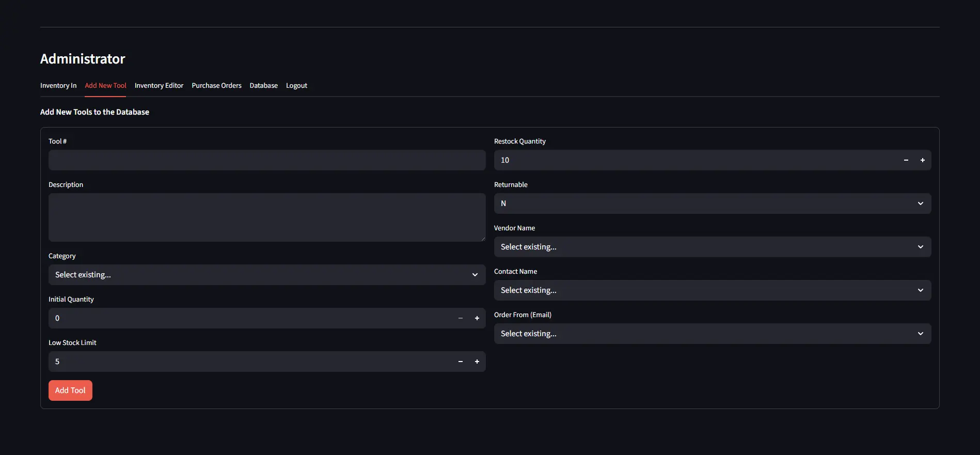Decrement Low Stock Limit with minus
This screenshot has height=455, width=980.
pyautogui.click(x=460, y=362)
